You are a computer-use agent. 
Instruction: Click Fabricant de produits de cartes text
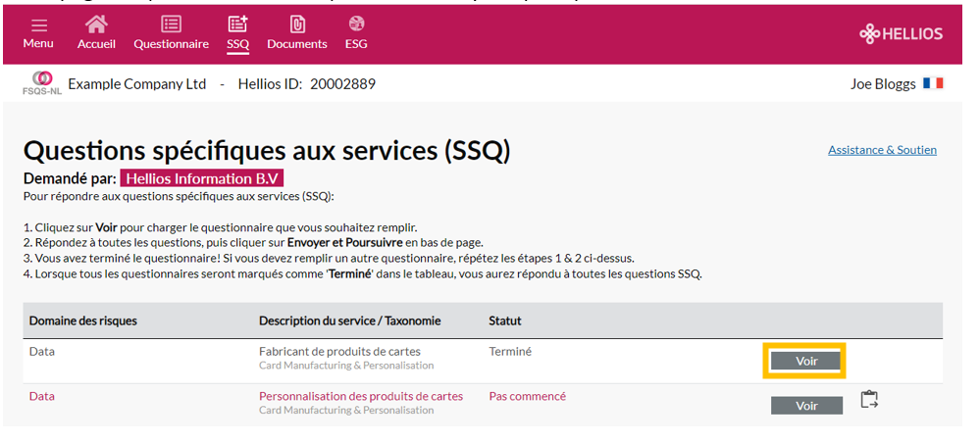coord(340,351)
